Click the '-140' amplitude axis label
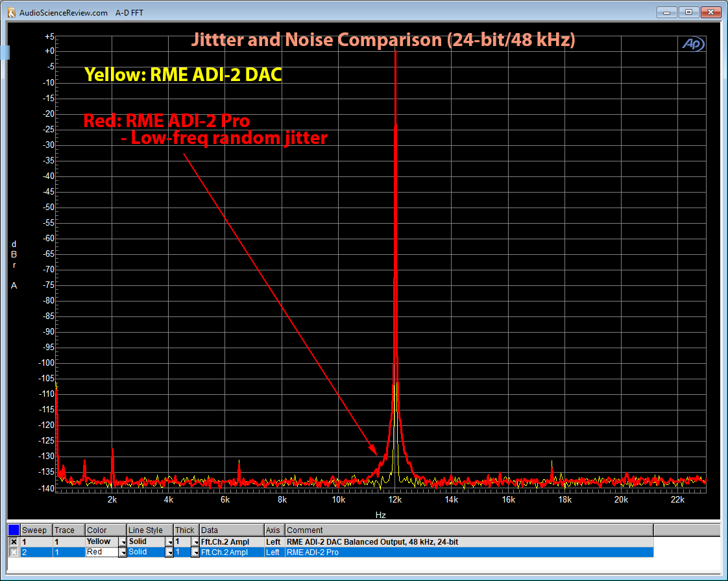This screenshot has width=728, height=581. [47, 488]
